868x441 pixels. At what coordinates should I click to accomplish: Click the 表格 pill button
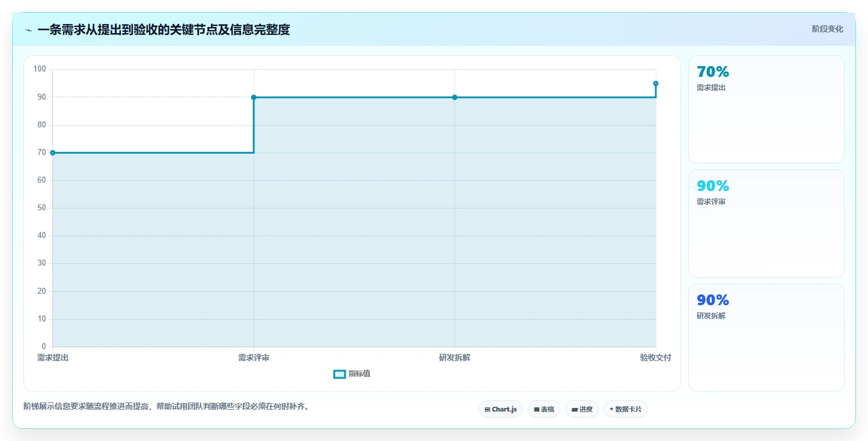click(544, 409)
